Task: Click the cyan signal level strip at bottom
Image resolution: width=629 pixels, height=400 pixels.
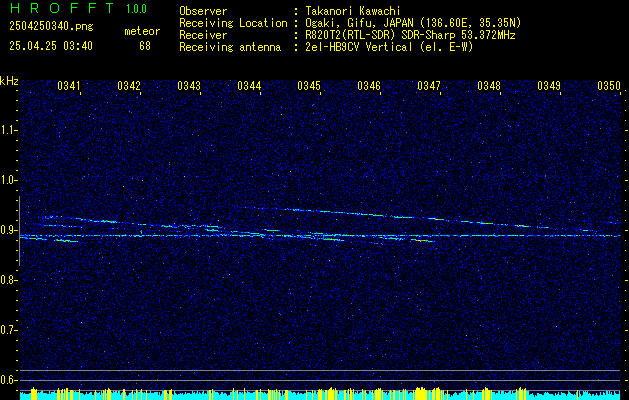Action: click(x=320, y=394)
